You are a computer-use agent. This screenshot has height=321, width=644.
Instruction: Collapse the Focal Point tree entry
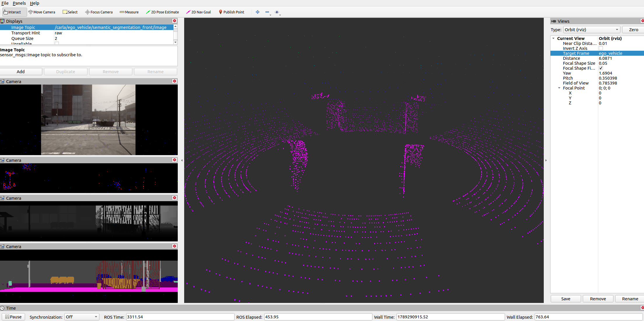click(559, 88)
